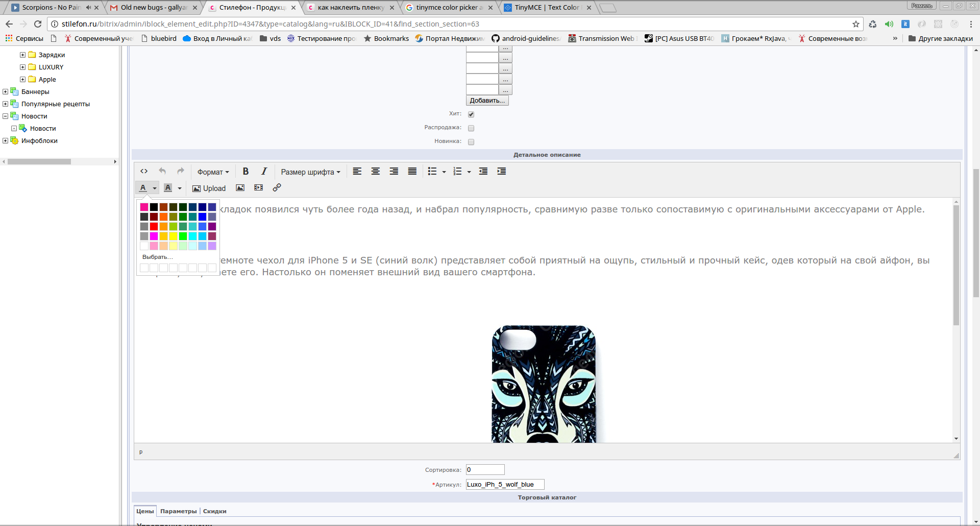Switch to the Скидки tab
The height and width of the screenshot is (526, 980).
(x=215, y=511)
